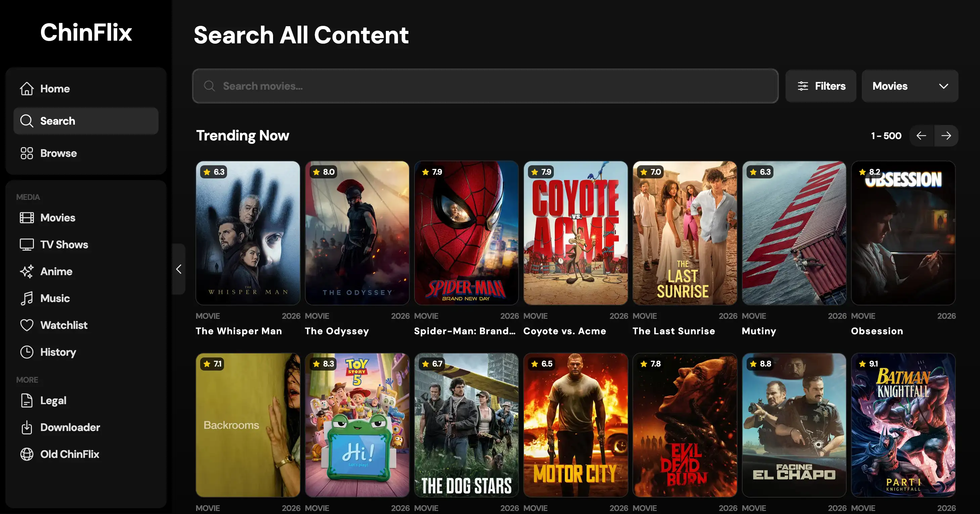Open The Last Sunrise poster
The image size is (980, 514).
pos(685,233)
